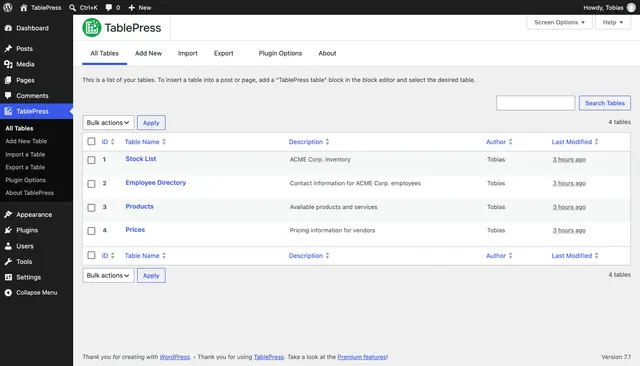
Task: Follow the Premium features footer link
Action: (x=362, y=357)
